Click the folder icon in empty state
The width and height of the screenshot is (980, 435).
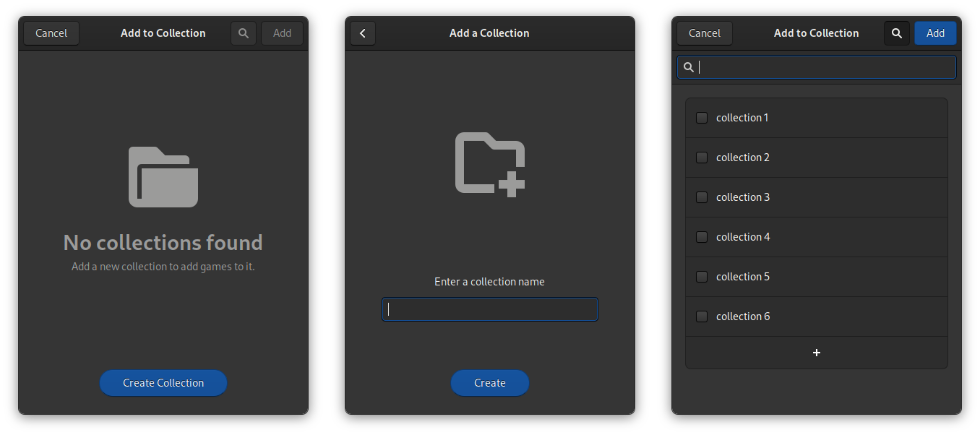[x=162, y=181]
